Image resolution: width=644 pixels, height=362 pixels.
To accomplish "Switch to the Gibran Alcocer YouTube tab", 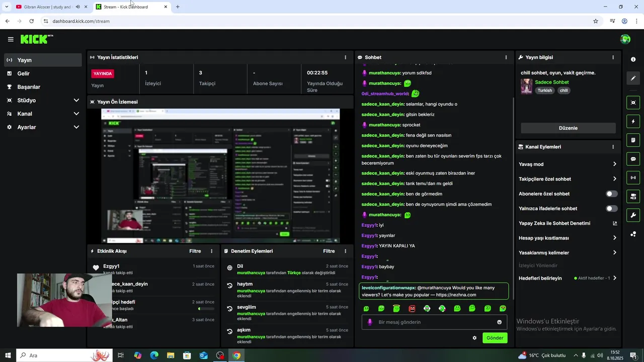I will pyautogui.click(x=48, y=7).
